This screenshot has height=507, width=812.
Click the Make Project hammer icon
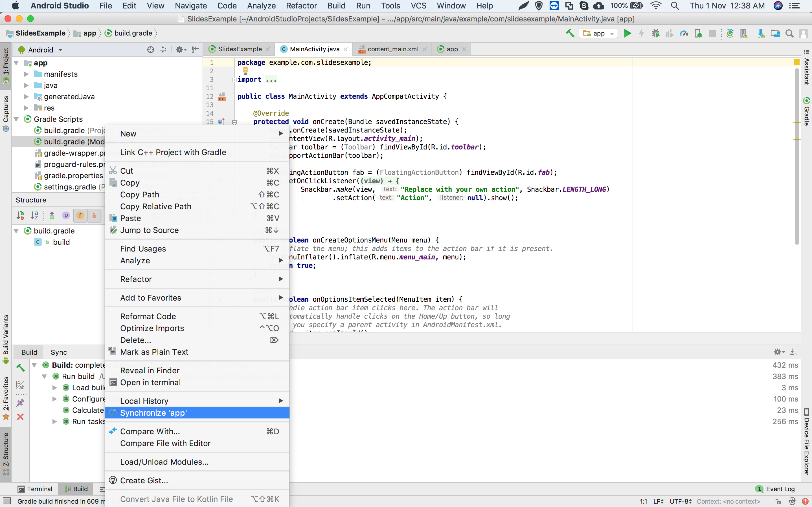tap(570, 33)
